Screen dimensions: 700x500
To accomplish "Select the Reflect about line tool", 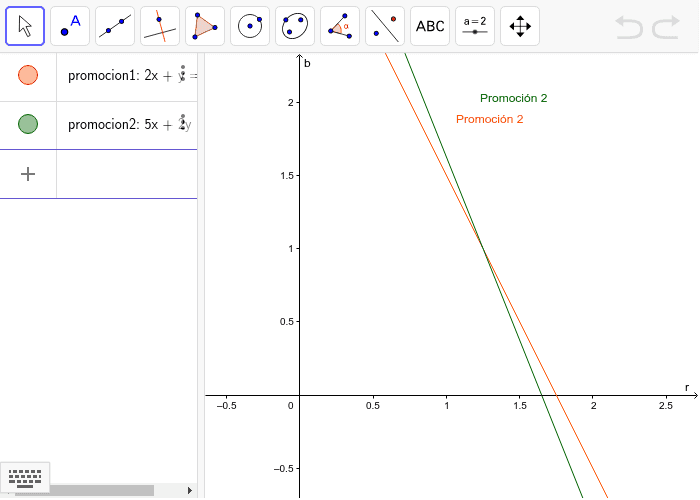I will 385,26.
